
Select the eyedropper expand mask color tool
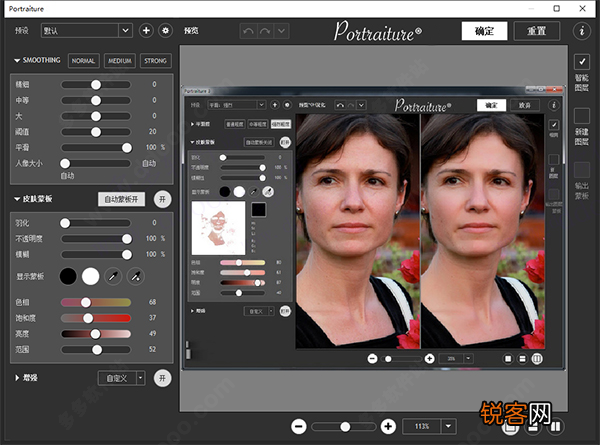(135, 276)
